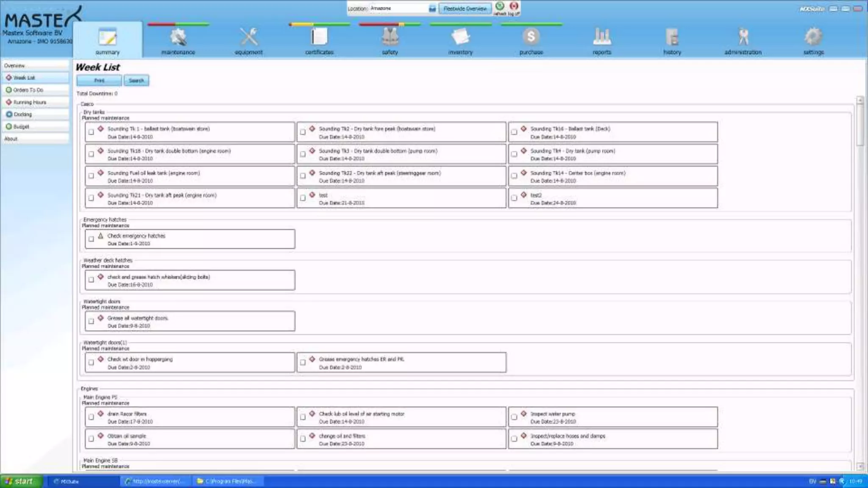Image resolution: width=868 pixels, height=488 pixels.
Task: Open the purchase dollar icon
Action: tap(531, 37)
